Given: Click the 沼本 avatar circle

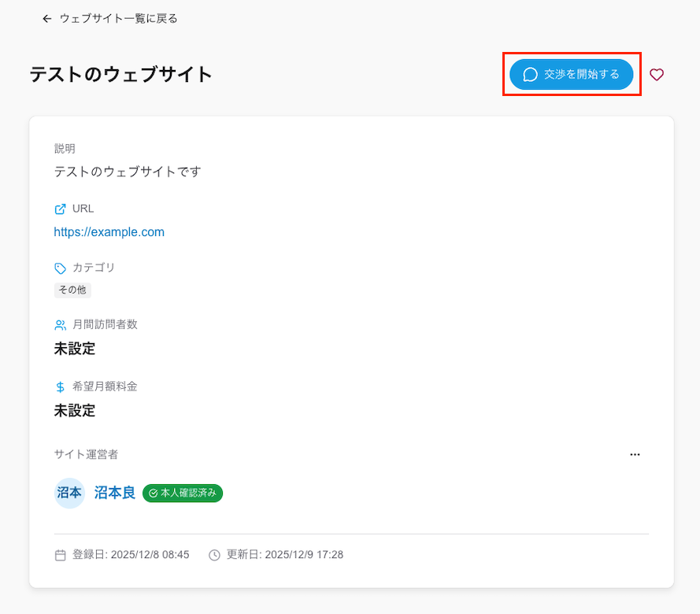Looking at the screenshot, I should (69, 494).
